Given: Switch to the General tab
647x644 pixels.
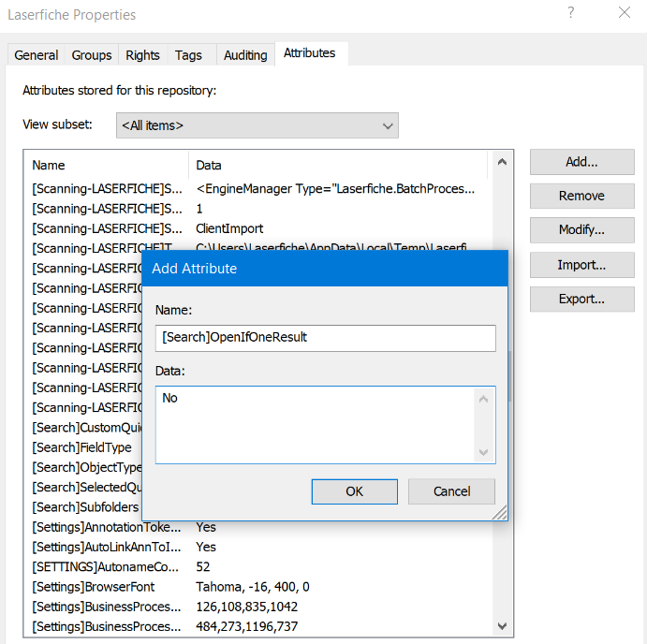Looking at the screenshot, I should tap(36, 55).
